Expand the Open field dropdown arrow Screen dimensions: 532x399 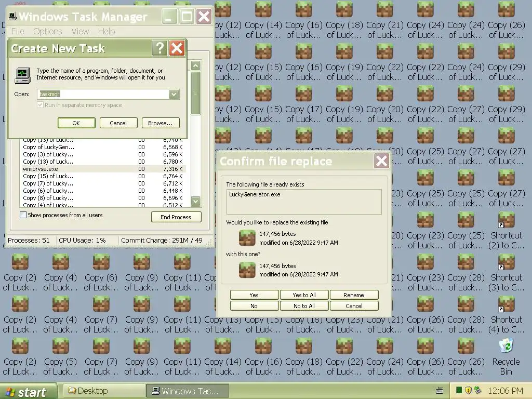point(174,94)
